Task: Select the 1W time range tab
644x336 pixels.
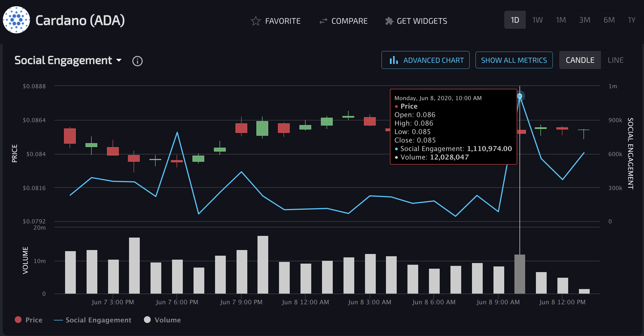Action: click(537, 20)
